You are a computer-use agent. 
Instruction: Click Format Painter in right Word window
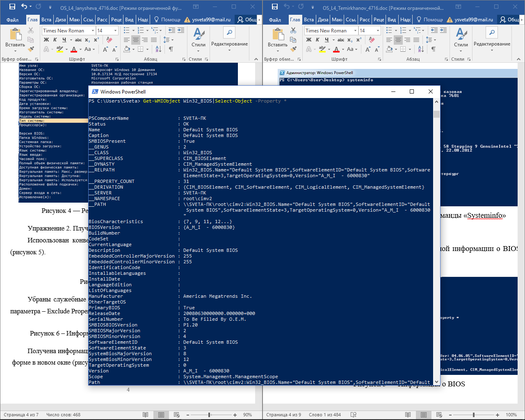click(x=293, y=49)
